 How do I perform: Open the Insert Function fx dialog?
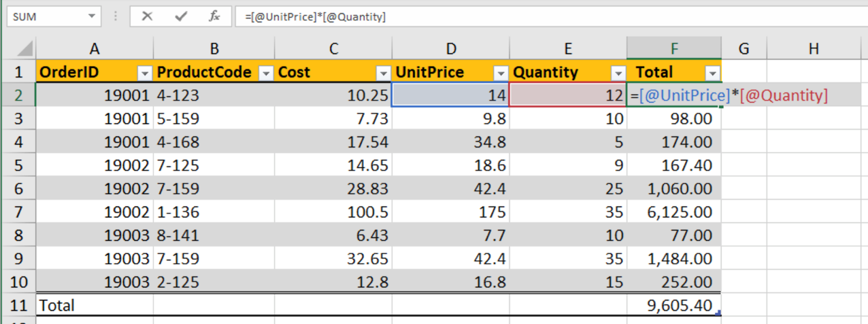click(214, 16)
